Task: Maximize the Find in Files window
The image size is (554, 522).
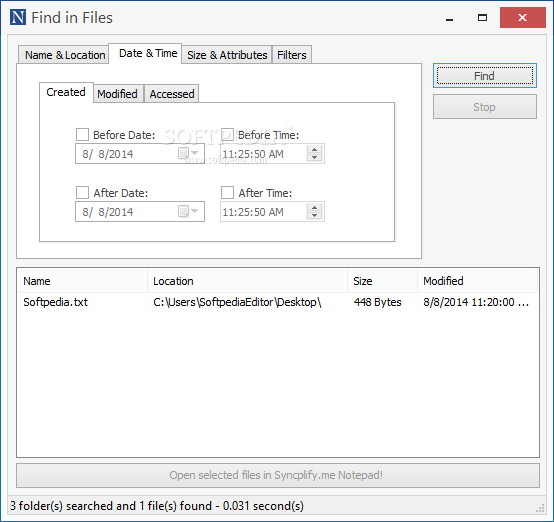Action: point(482,18)
